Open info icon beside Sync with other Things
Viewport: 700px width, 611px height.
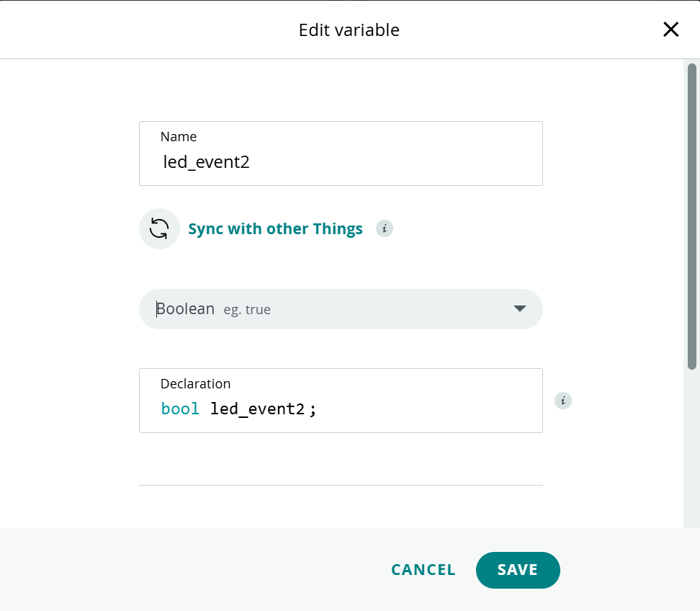pos(385,229)
